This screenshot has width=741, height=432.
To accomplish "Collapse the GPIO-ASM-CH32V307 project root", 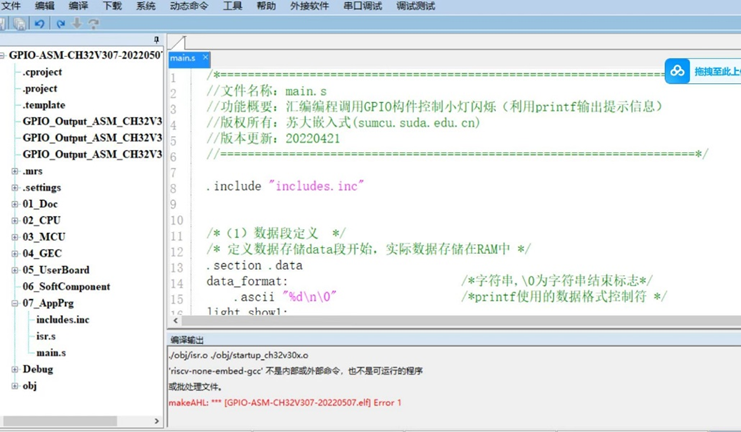I will [x=3, y=56].
